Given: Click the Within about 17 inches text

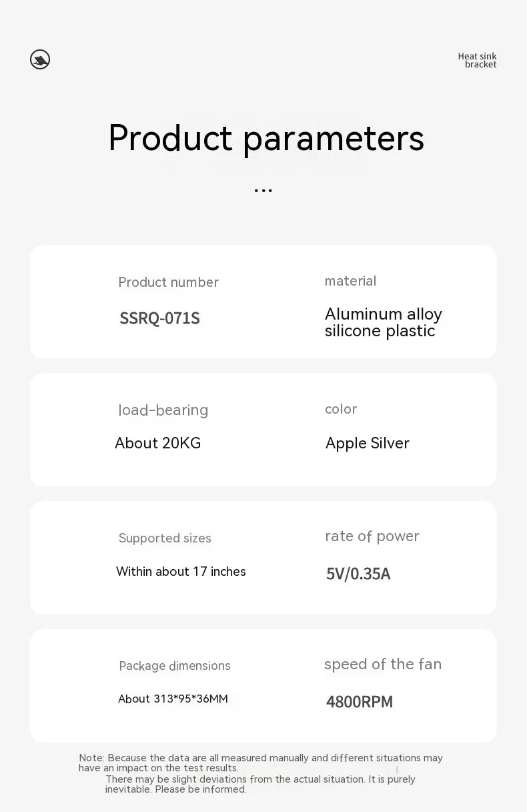Looking at the screenshot, I should 181,571.
